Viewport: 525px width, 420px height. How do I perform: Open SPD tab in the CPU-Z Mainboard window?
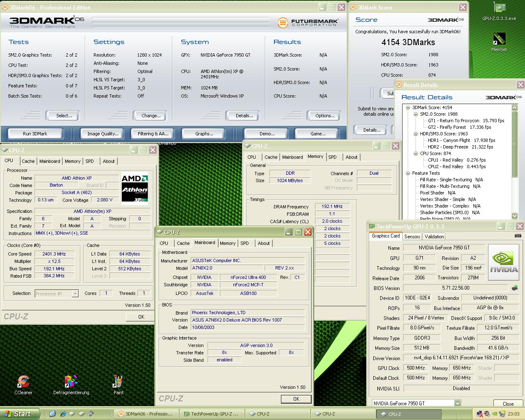pos(244,243)
